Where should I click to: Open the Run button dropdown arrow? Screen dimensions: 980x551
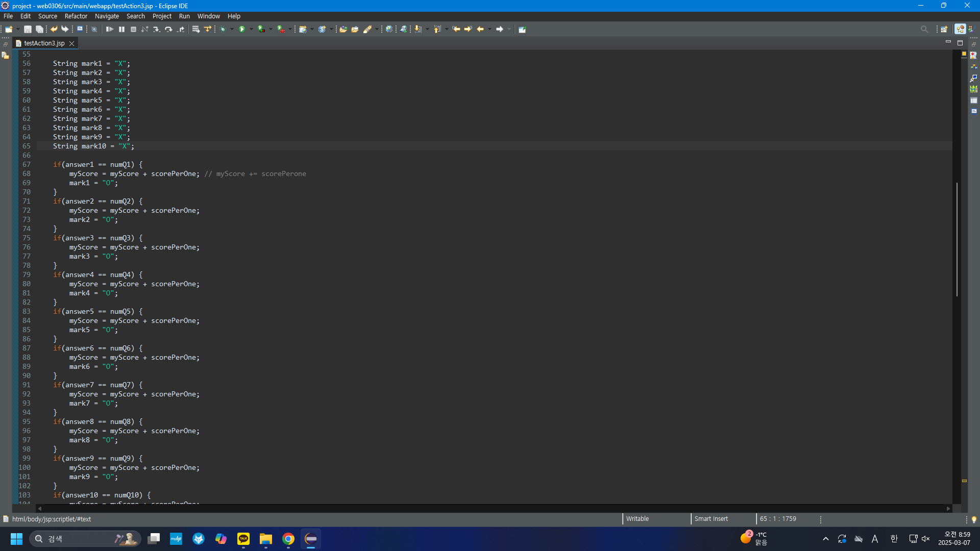click(251, 29)
